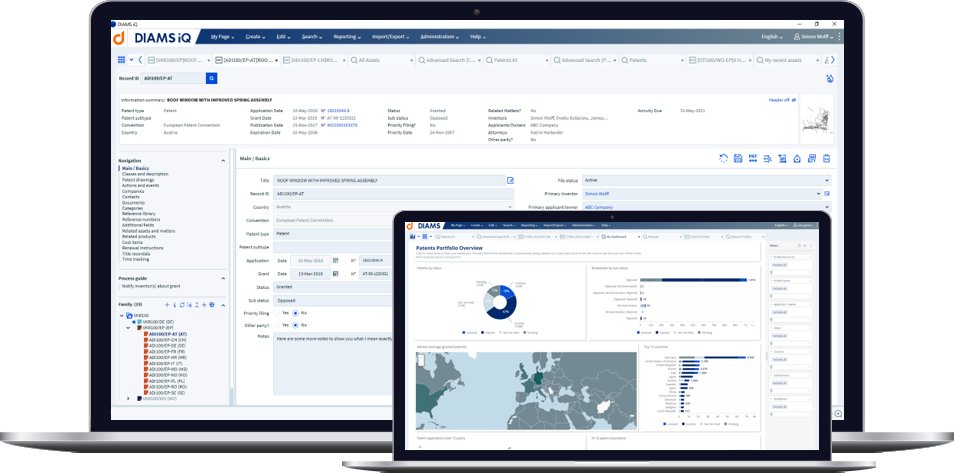
Task: Open the Primary inventor dropdown
Action: click(x=702, y=193)
